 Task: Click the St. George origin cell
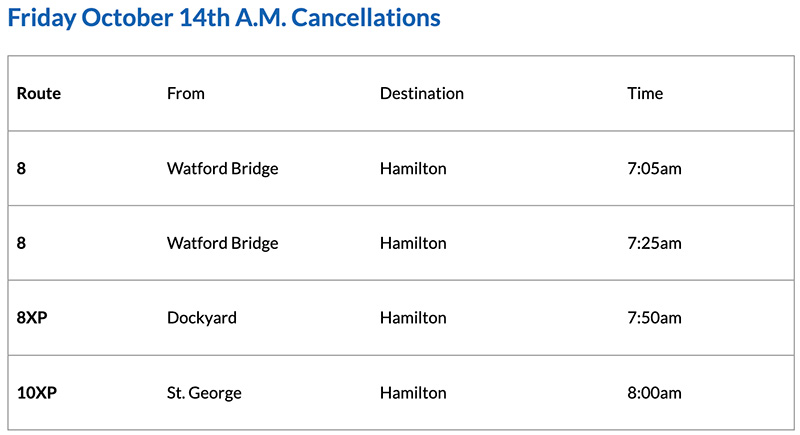tap(204, 393)
